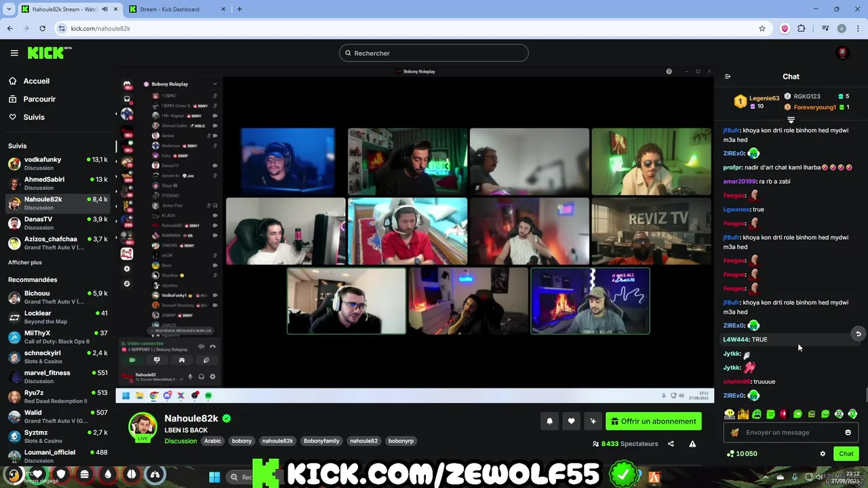Screen dimensions: 868x488
Task: Report the stream with warning triangle icon
Action: [x=692, y=444]
